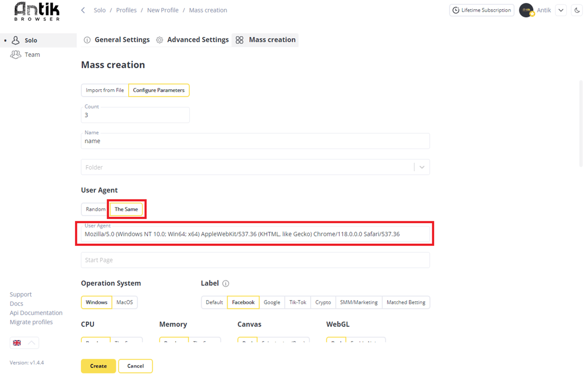
Task: Click Solo in the breadcrumb
Action: tap(100, 10)
